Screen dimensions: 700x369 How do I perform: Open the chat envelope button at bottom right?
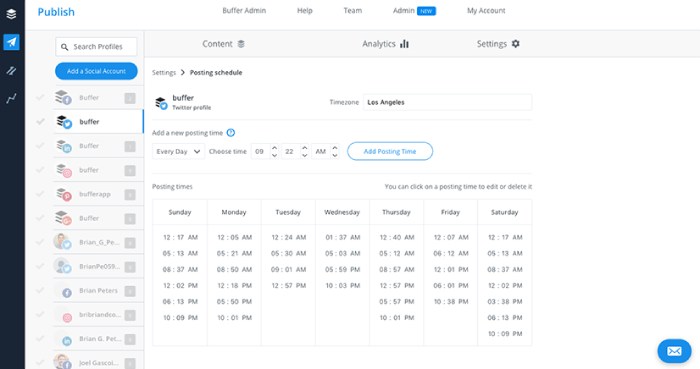pyautogui.click(x=674, y=351)
